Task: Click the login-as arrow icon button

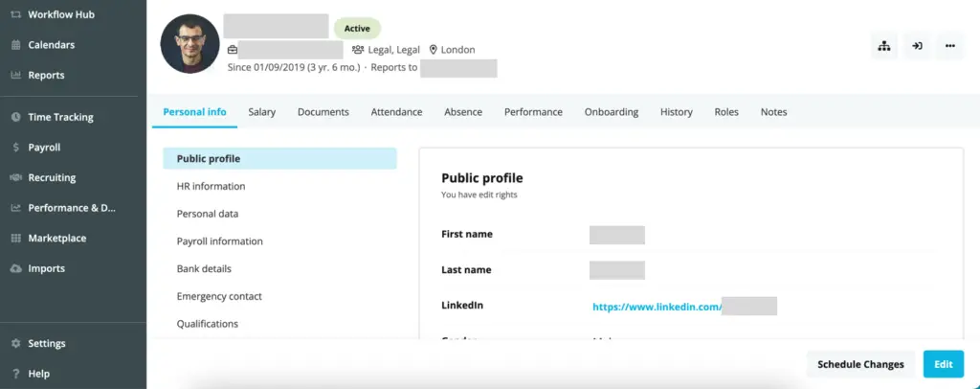Action: click(917, 46)
